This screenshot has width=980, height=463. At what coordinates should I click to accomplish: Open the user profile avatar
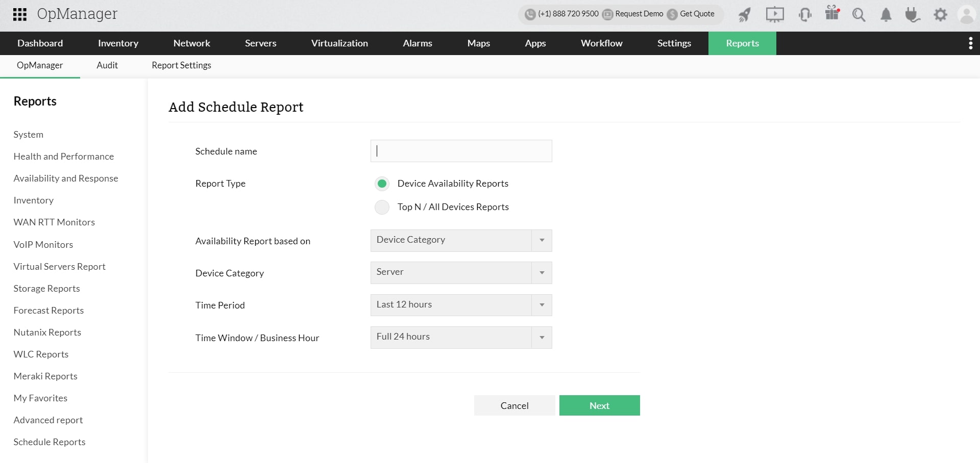pos(967,14)
